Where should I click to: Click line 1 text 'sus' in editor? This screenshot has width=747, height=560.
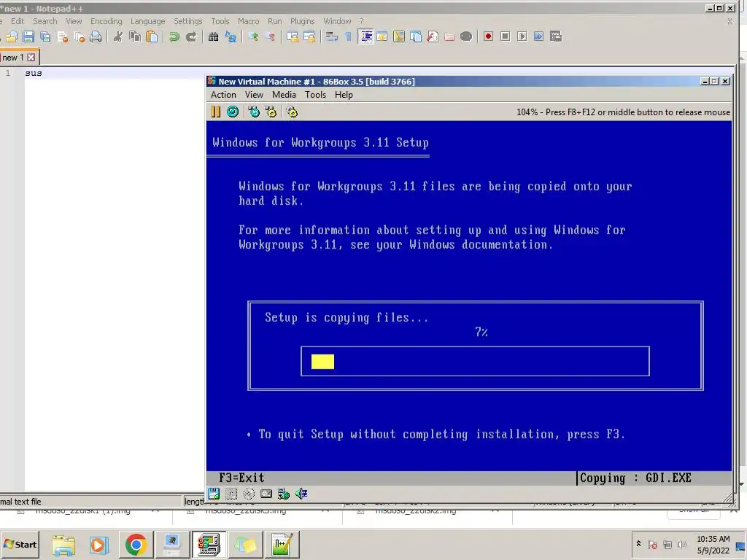click(x=34, y=73)
